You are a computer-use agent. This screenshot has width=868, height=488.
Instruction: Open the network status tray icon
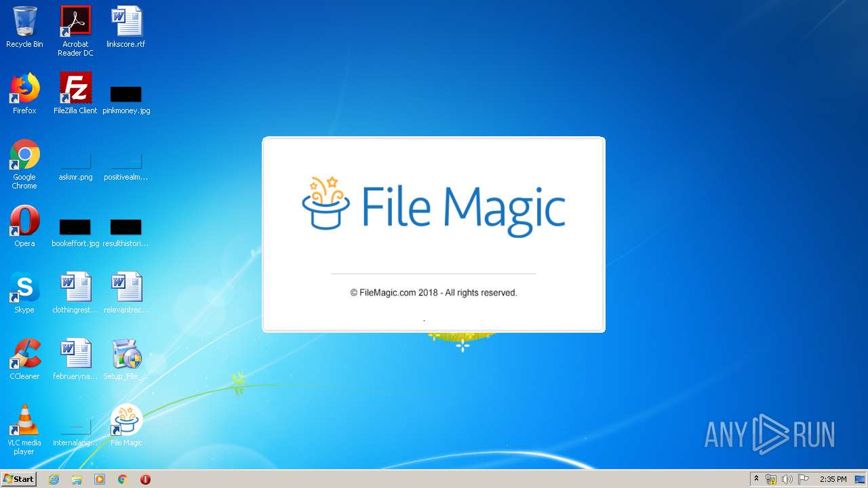click(x=771, y=479)
